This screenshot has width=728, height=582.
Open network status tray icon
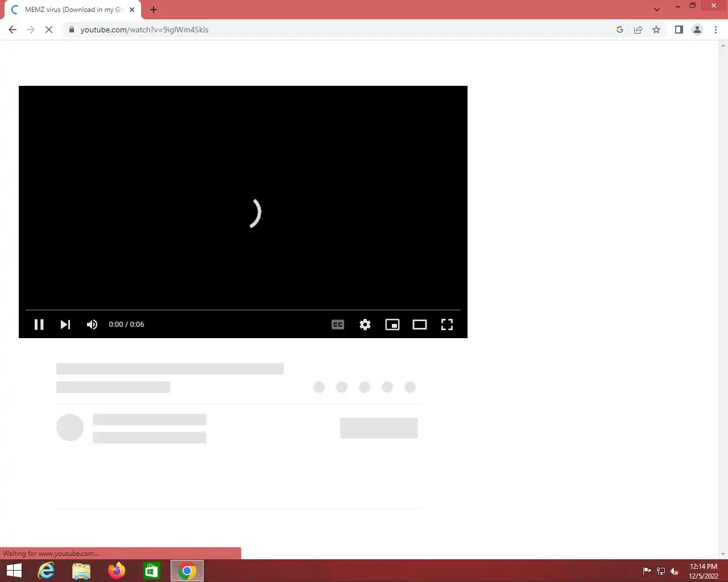click(x=661, y=571)
